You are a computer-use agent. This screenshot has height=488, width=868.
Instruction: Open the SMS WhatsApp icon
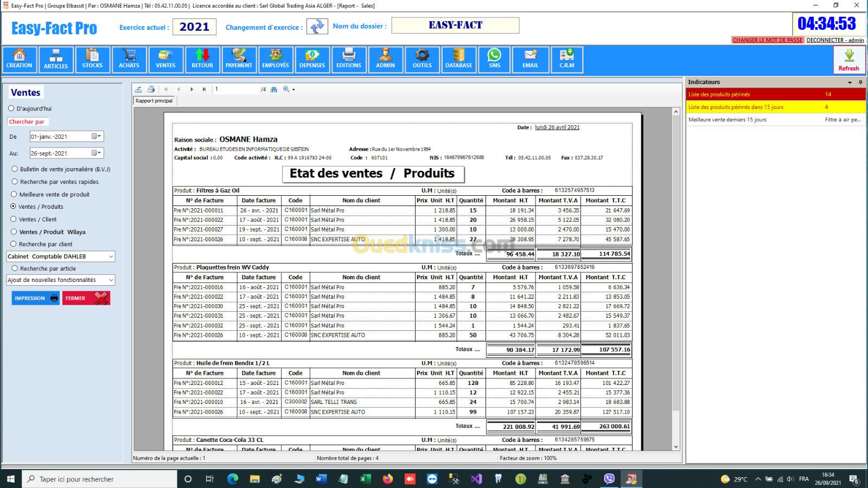[494, 59]
